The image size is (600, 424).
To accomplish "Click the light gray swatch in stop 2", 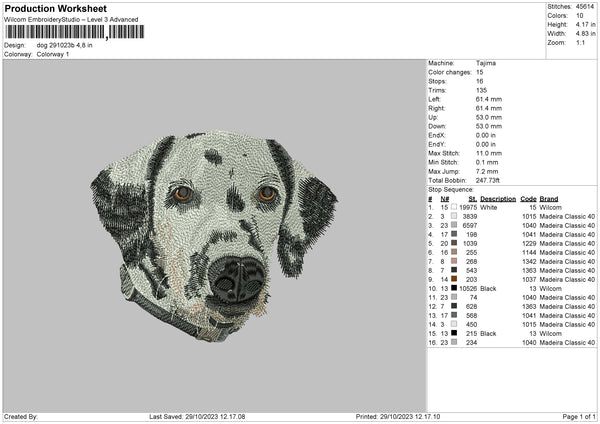I will click(x=453, y=216).
